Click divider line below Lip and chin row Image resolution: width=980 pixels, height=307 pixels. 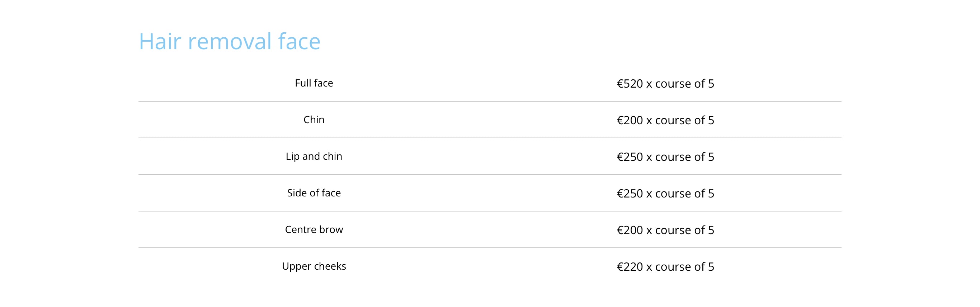tap(490, 175)
